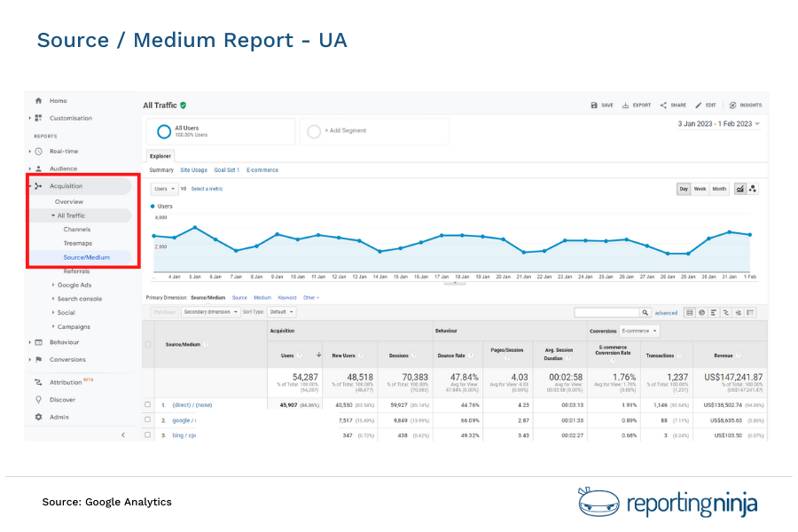798x532 pixels.
Task: Switch to comparison view icon
Action: pyautogui.click(x=725, y=313)
